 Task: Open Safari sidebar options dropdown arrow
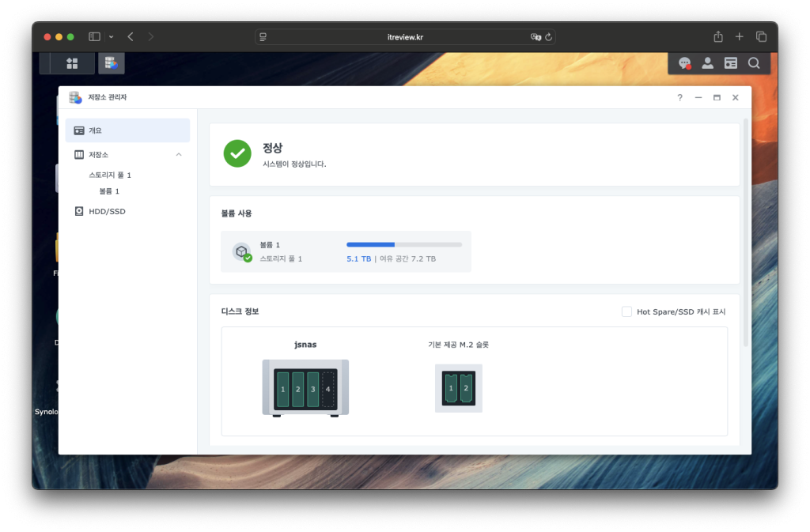(111, 36)
